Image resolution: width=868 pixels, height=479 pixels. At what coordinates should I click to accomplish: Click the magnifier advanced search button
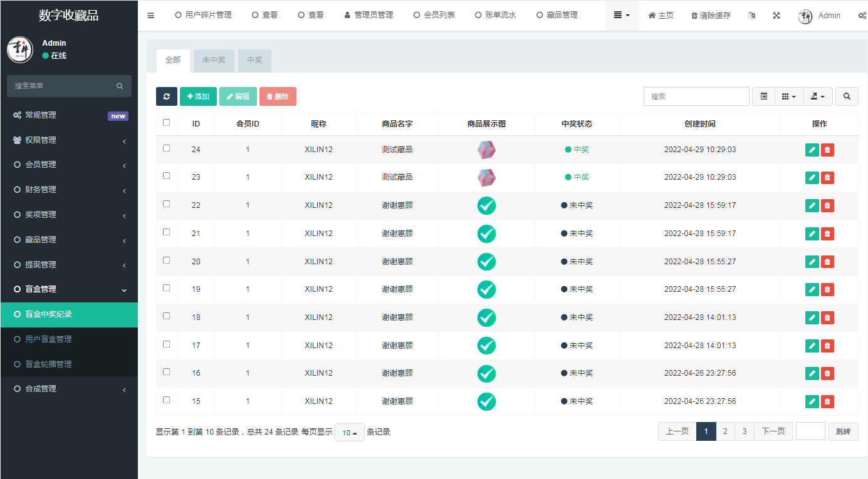pyautogui.click(x=847, y=96)
